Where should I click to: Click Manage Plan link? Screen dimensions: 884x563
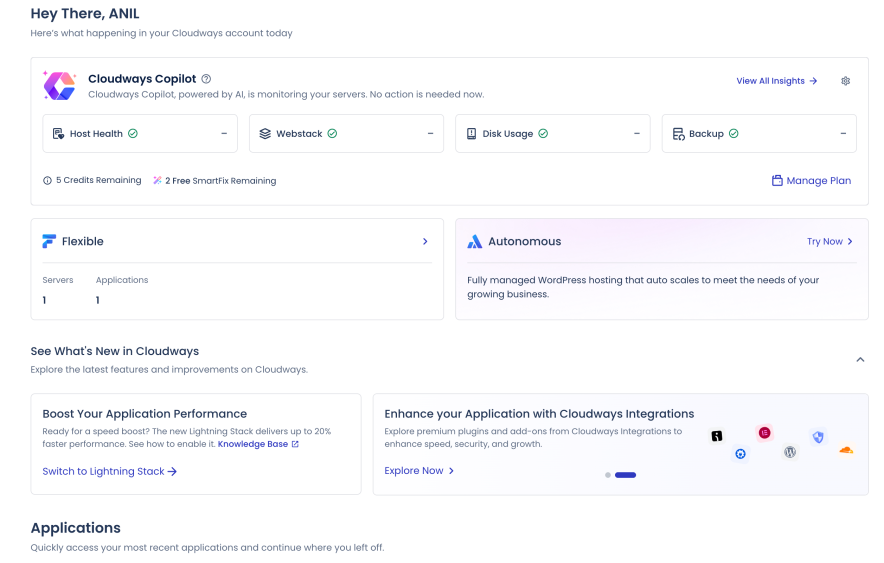click(811, 180)
